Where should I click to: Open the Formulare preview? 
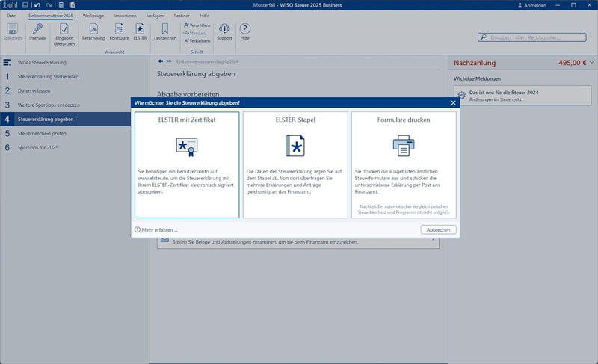click(119, 32)
